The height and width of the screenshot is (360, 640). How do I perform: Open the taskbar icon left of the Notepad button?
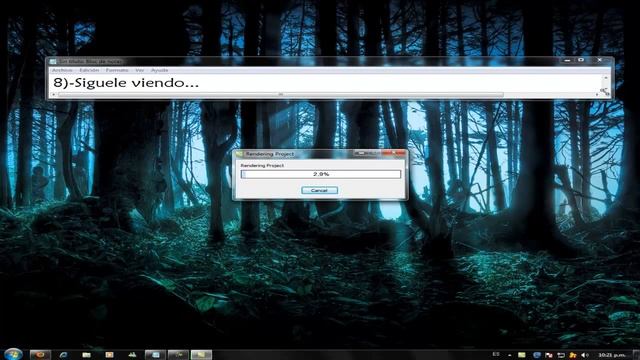tap(132, 355)
